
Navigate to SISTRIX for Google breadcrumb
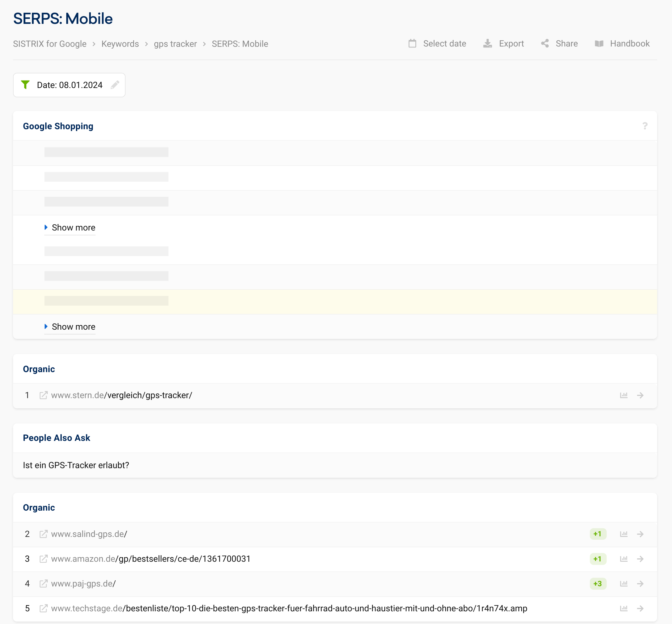[50, 44]
